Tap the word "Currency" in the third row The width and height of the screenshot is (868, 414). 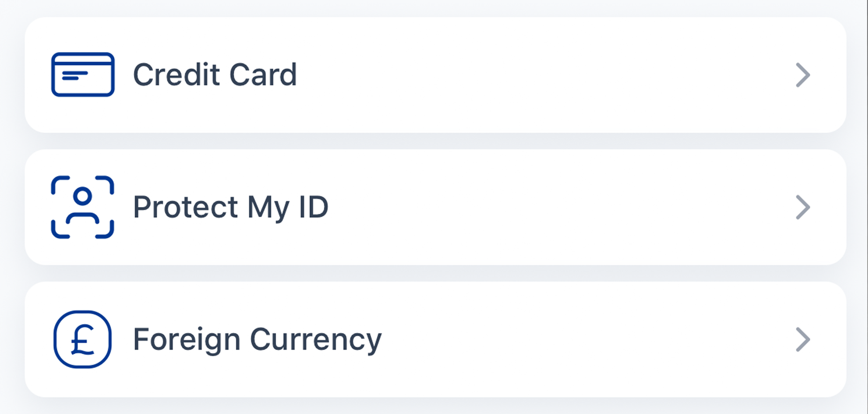(316, 340)
